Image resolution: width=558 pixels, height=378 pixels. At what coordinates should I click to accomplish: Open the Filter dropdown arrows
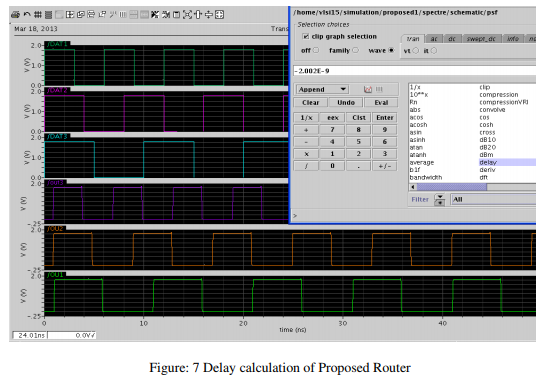point(440,200)
